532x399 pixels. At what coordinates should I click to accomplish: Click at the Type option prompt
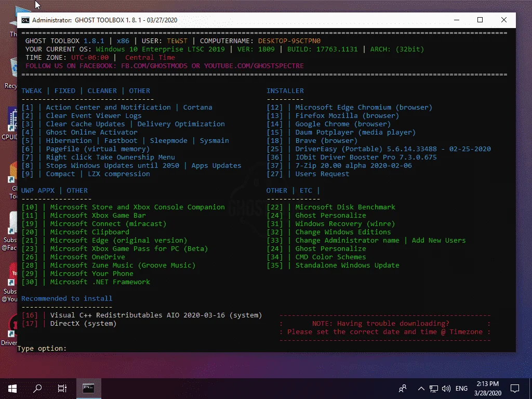tap(42, 349)
